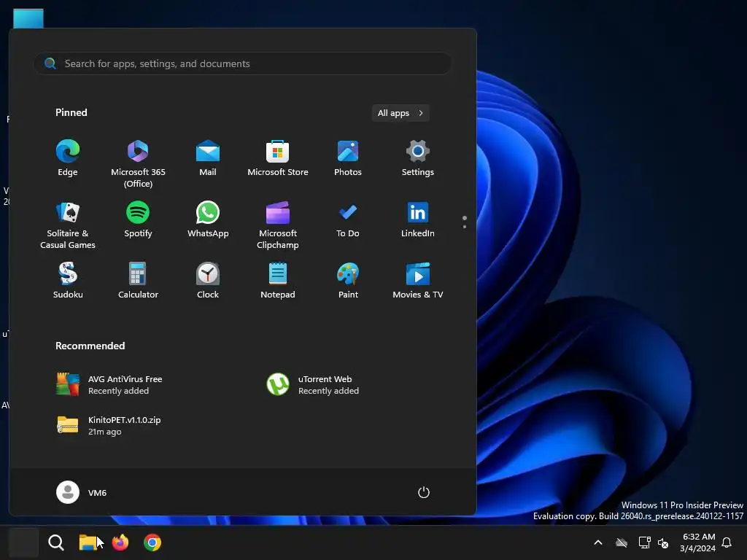Show All apps list
The width and height of the screenshot is (747, 560).
click(x=400, y=113)
